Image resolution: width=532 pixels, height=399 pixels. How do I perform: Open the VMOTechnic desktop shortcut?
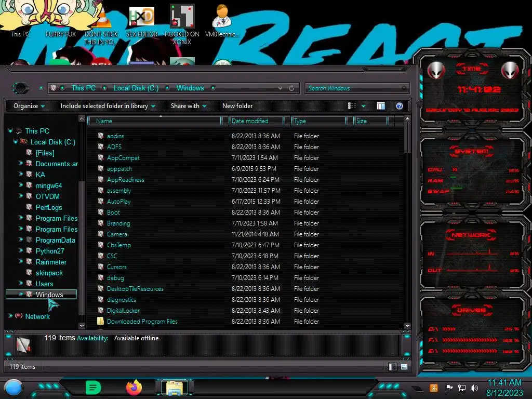pyautogui.click(x=222, y=20)
